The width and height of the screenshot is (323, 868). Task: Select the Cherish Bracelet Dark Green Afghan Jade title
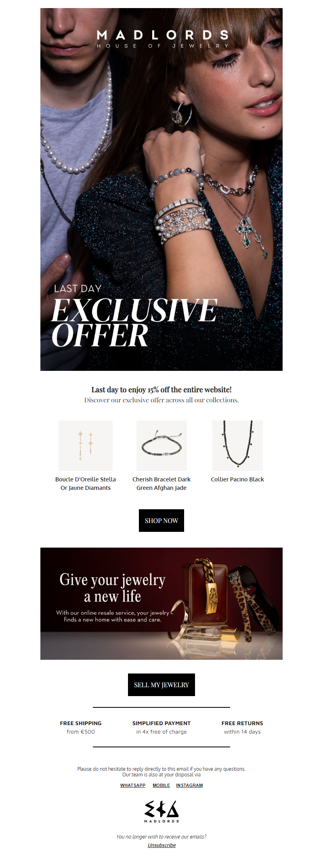click(x=161, y=483)
